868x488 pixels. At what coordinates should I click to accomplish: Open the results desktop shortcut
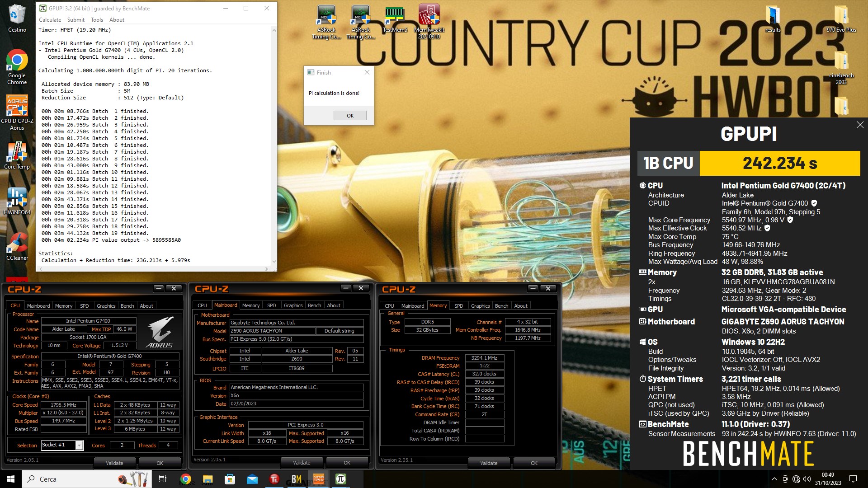point(773,19)
